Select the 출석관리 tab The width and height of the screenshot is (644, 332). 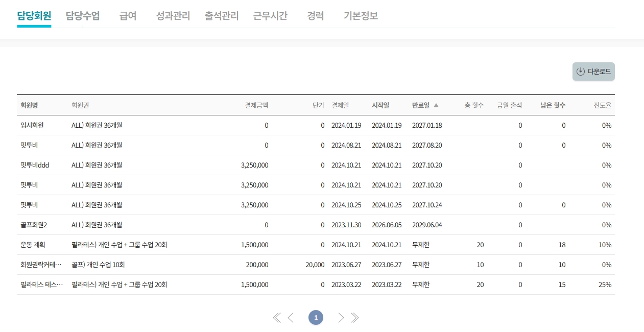tap(222, 16)
